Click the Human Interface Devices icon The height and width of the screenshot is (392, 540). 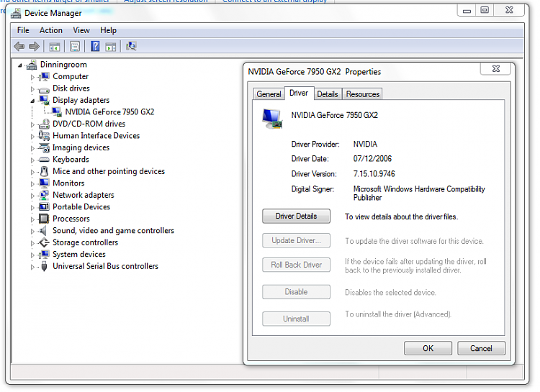44,136
